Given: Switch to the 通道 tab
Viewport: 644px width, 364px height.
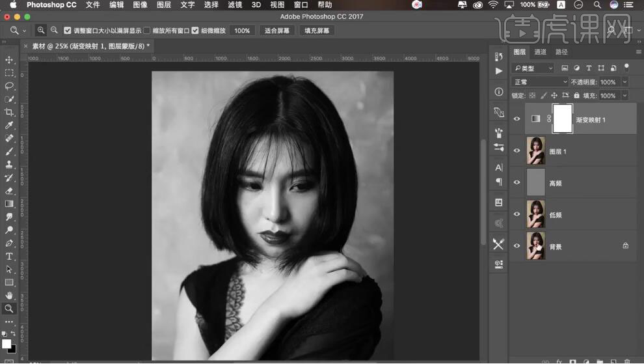Looking at the screenshot, I should [x=541, y=52].
